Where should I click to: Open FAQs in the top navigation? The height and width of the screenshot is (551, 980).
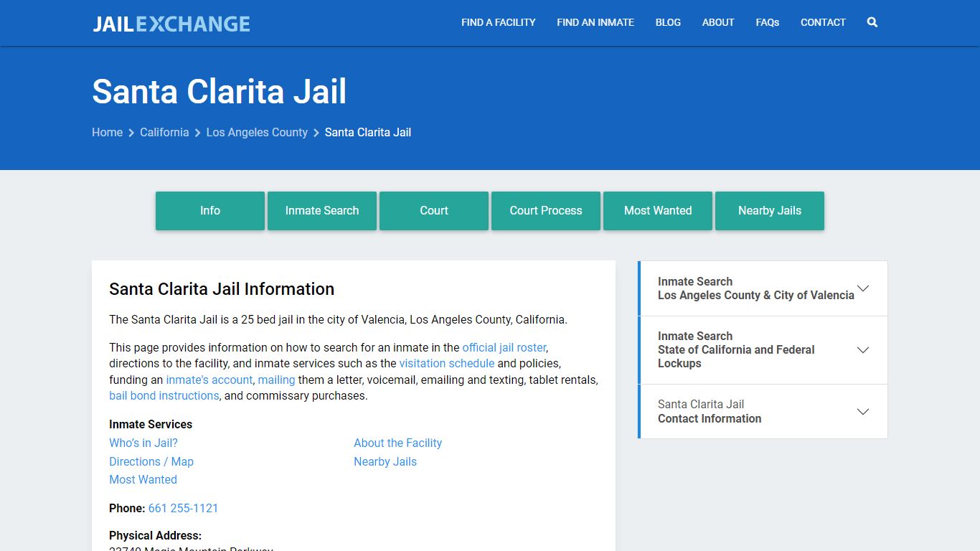point(768,22)
